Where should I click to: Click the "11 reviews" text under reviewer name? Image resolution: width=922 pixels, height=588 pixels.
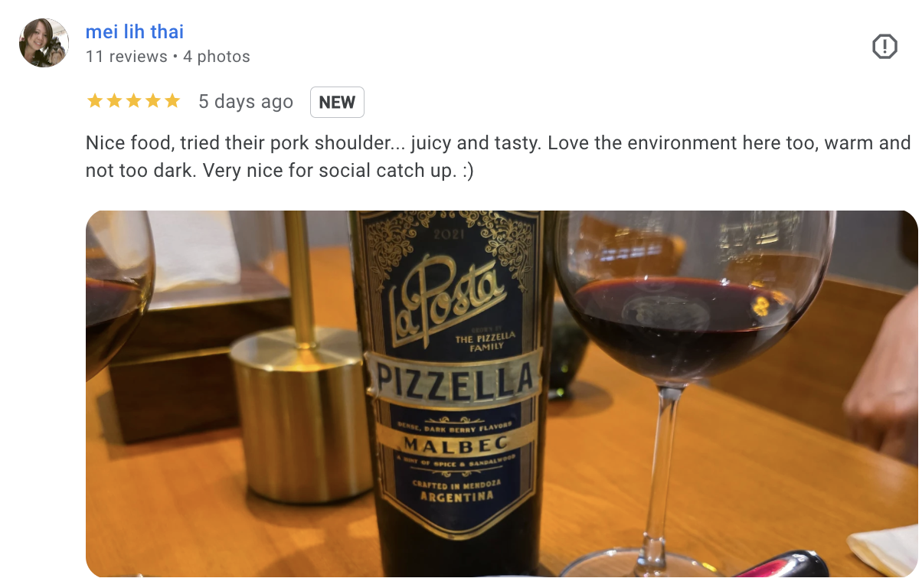(126, 57)
